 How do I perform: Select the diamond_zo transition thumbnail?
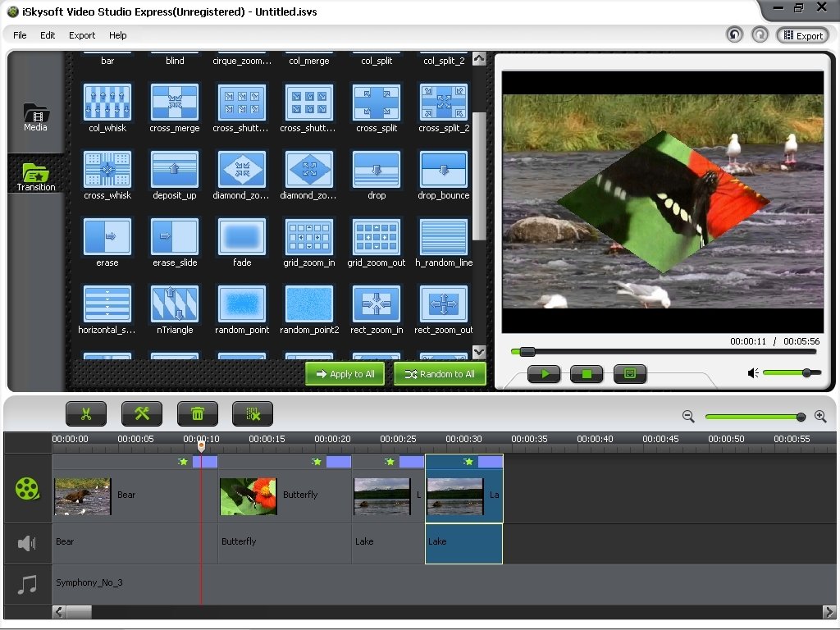241,170
